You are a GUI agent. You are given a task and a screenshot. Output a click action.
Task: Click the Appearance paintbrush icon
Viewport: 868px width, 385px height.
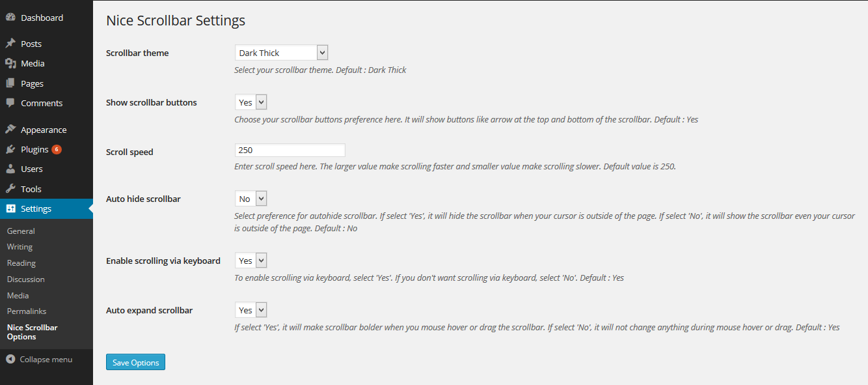(x=10, y=130)
